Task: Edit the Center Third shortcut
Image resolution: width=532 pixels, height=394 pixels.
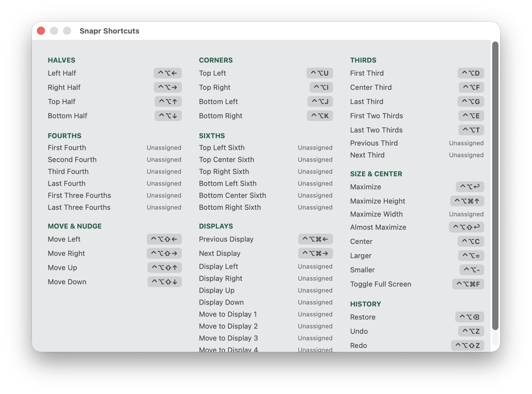Action: click(471, 87)
